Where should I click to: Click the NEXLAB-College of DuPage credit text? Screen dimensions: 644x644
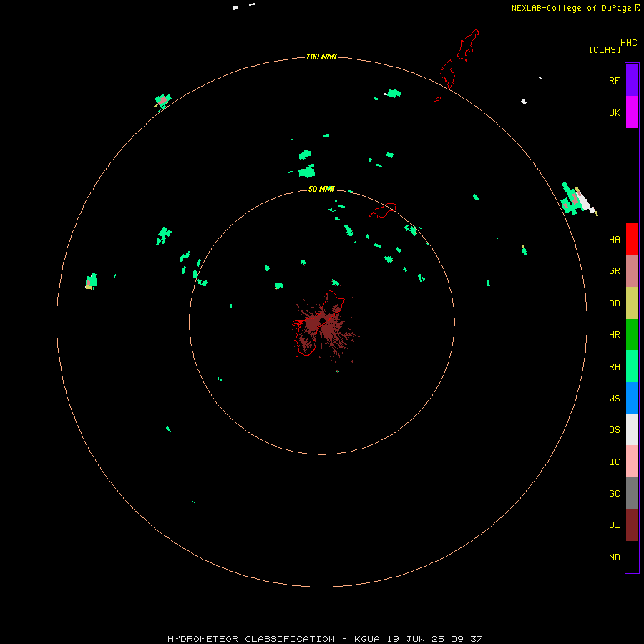(x=571, y=8)
